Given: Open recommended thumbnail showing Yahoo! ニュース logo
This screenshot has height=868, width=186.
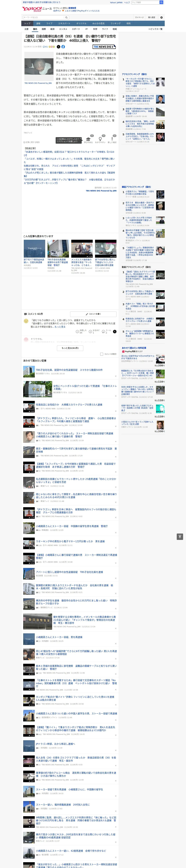Looking at the screenshot, I should pos(34,249).
